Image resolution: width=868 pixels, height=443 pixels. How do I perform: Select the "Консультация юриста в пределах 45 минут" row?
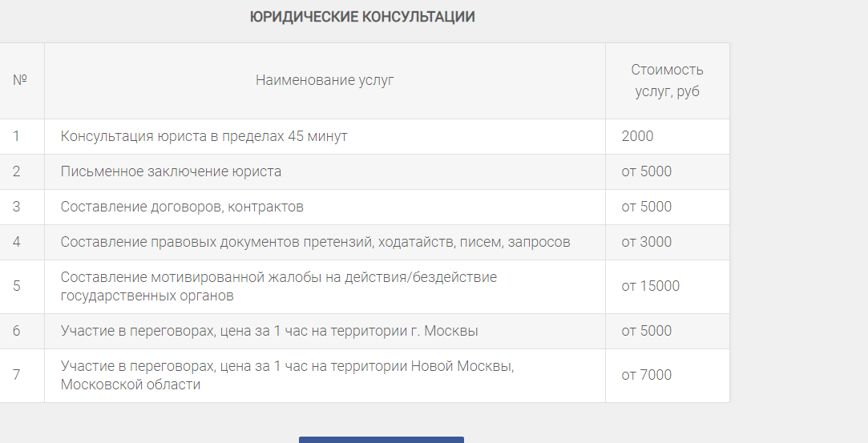coord(204,136)
